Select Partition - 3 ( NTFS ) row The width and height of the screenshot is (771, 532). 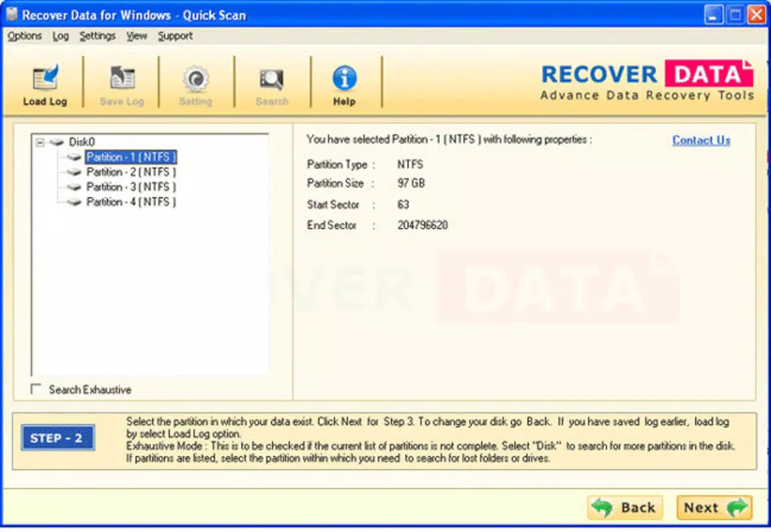[131, 187]
